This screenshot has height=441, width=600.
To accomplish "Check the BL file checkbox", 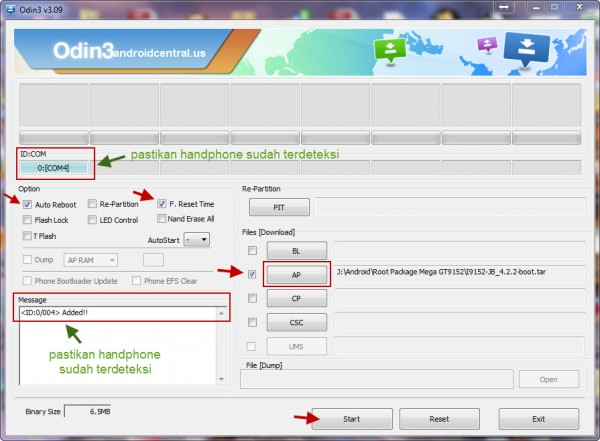I will point(252,250).
